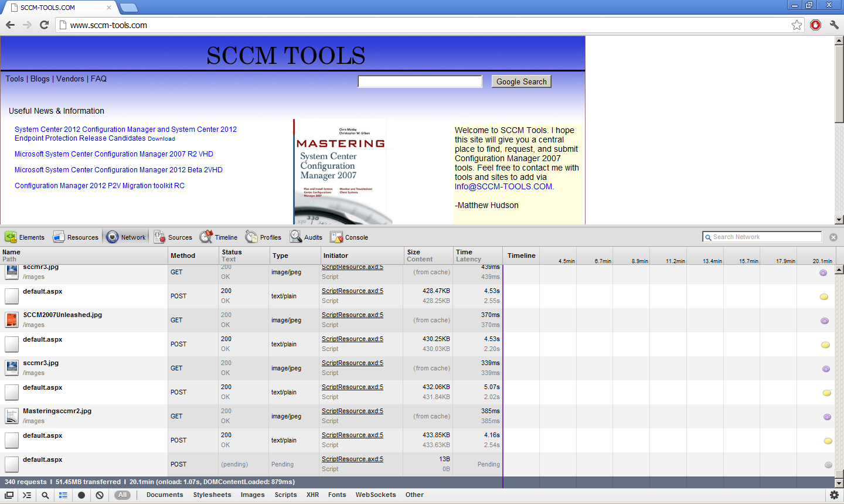Click the clear network log icon

coord(100,495)
